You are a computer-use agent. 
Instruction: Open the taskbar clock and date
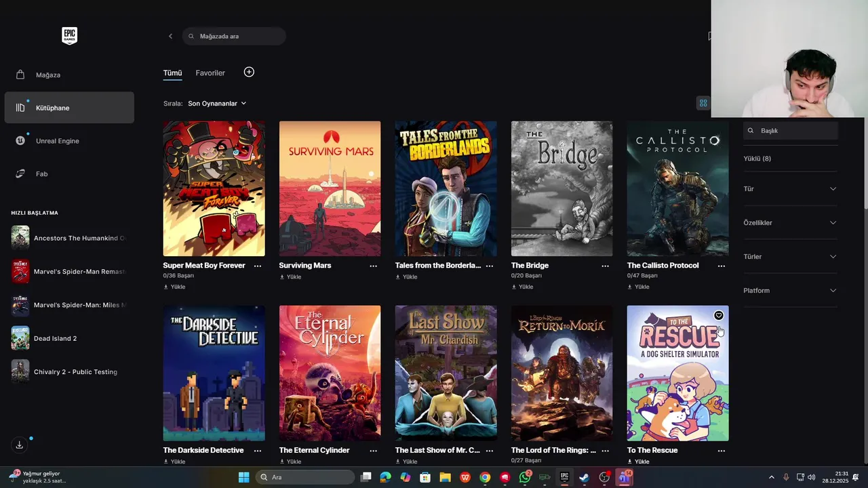(x=835, y=477)
